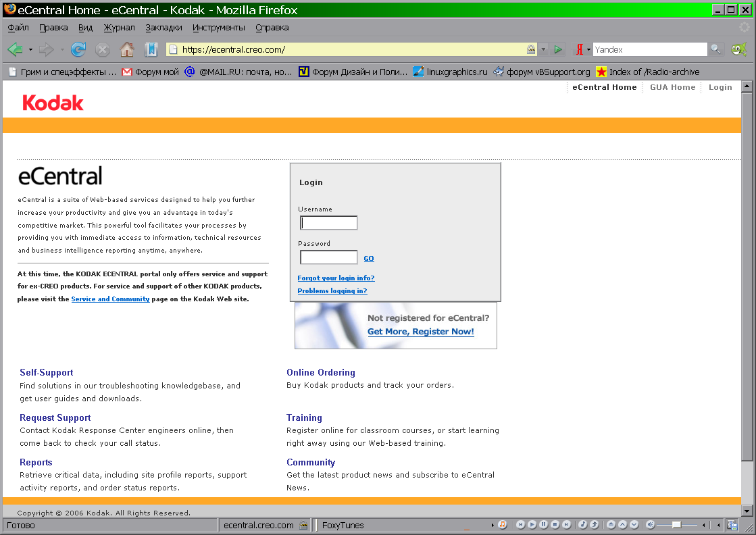Open the Форум Дизайн и Поли... bookmark
The image size is (756, 535).
(x=353, y=72)
